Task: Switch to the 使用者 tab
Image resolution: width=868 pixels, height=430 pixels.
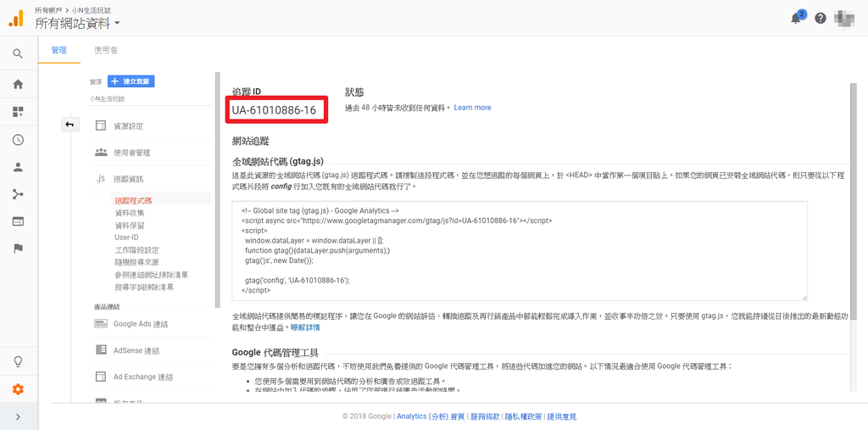Action: pos(105,50)
